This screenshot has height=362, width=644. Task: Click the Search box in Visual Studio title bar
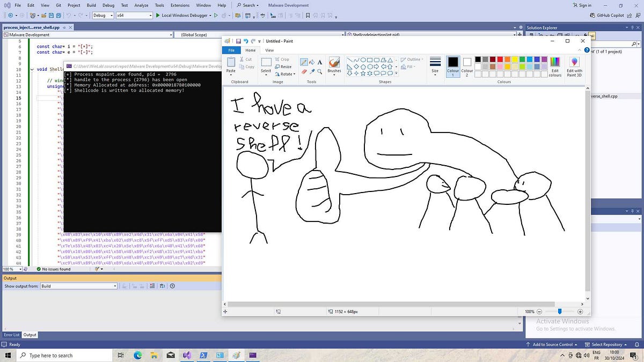pos(248,5)
